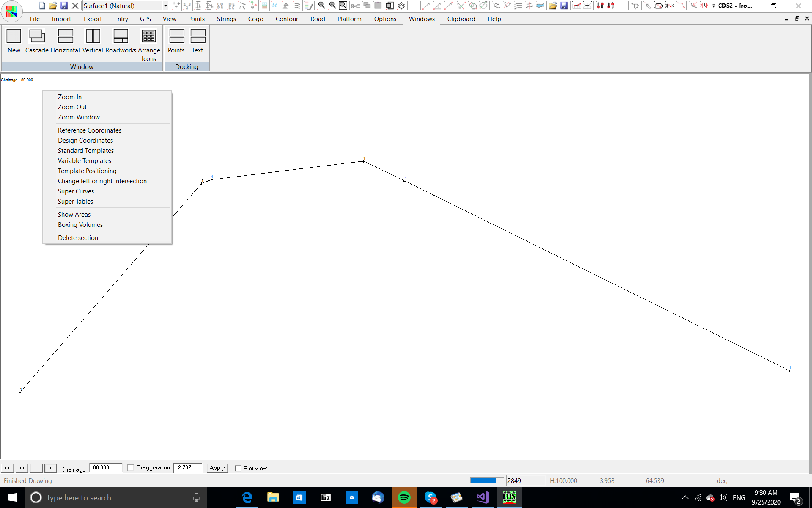Jump to first chainage with << button
Viewport: 812px width, 508px height.
[x=8, y=468]
